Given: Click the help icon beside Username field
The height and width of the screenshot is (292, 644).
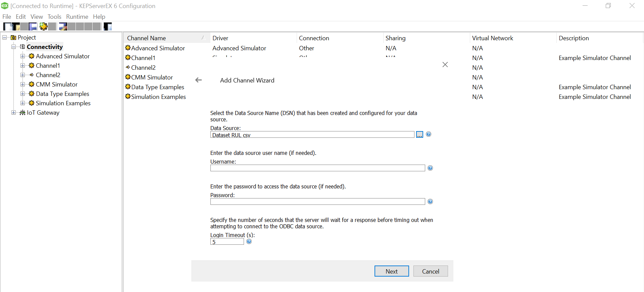Looking at the screenshot, I should pos(430,168).
